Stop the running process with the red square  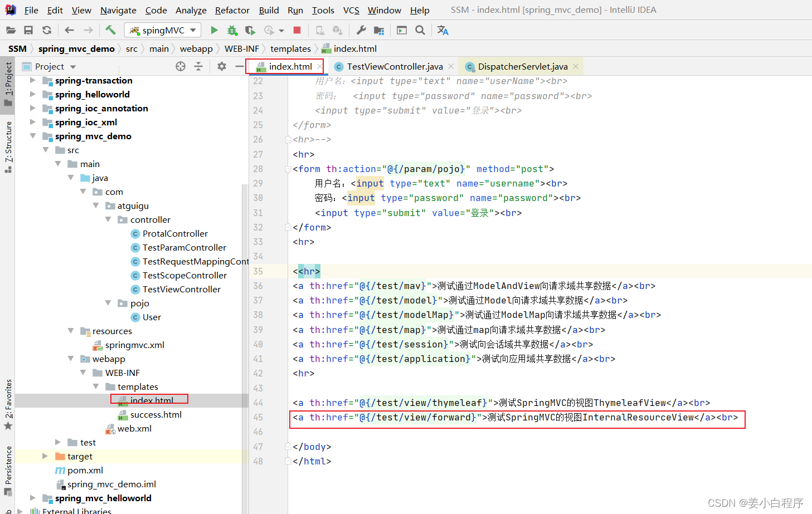pyautogui.click(x=297, y=30)
